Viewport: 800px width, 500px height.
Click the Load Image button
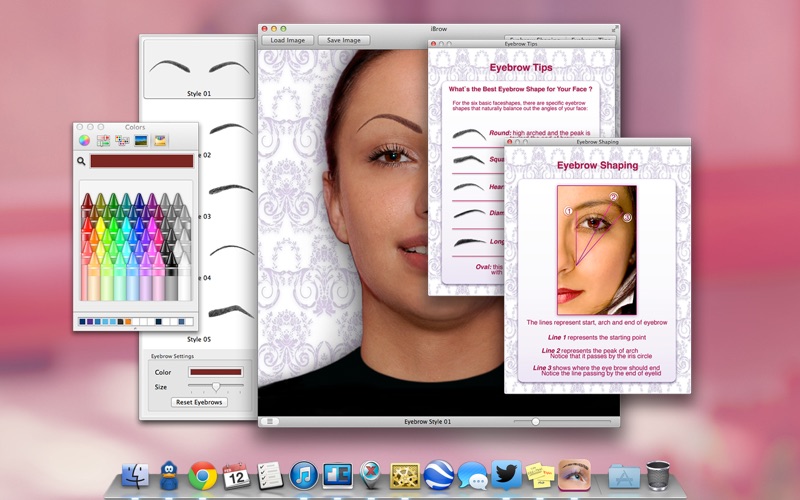coord(288,40)
